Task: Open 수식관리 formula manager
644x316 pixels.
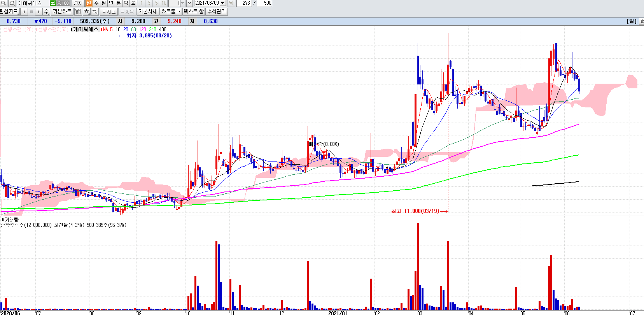Action: (217, 12)
